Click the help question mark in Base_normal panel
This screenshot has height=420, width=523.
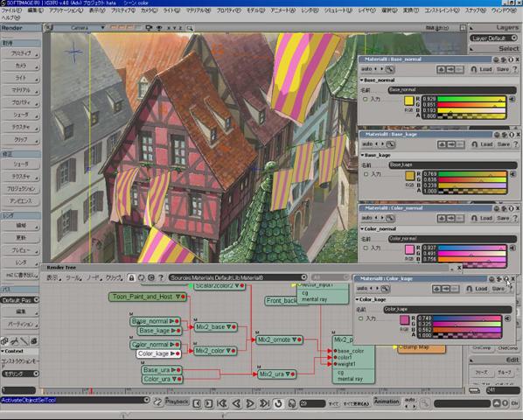514,69
